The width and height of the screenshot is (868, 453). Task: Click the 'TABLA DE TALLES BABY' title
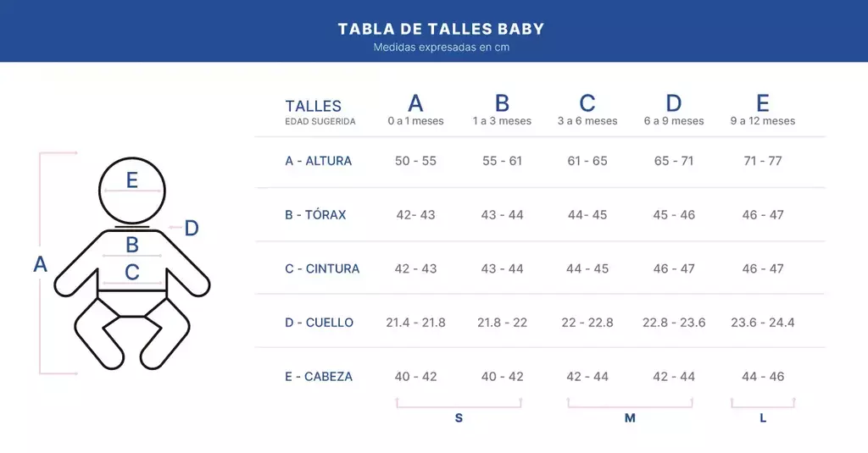tap(441, 29)
